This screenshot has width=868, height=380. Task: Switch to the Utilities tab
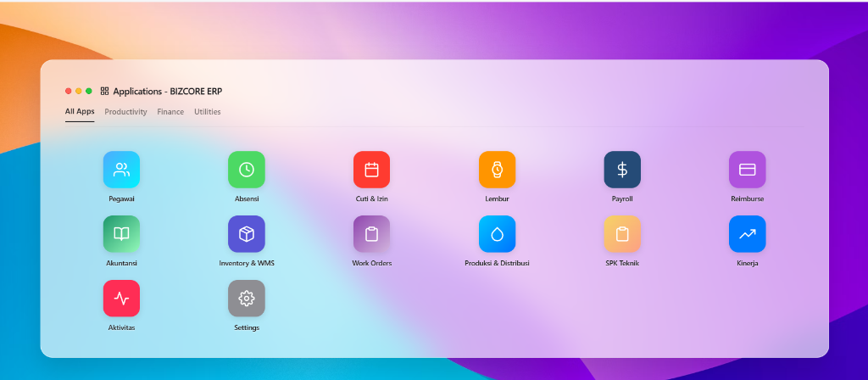point(208,112)
